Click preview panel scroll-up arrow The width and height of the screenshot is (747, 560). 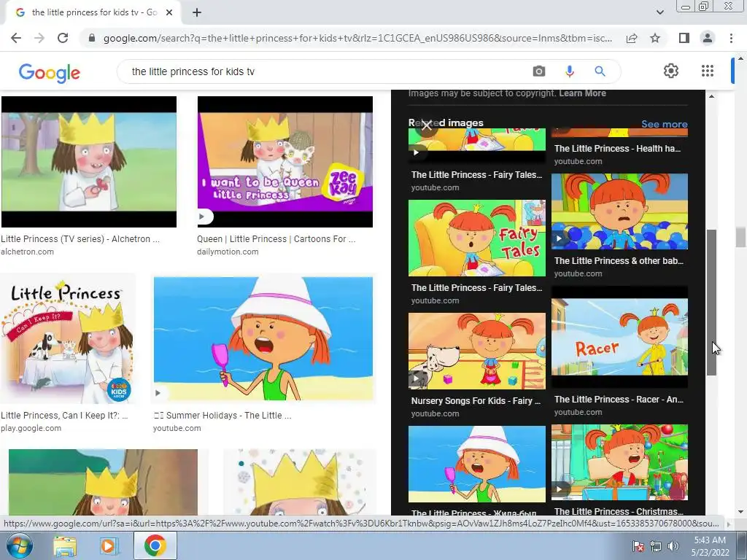pos(711,97)
